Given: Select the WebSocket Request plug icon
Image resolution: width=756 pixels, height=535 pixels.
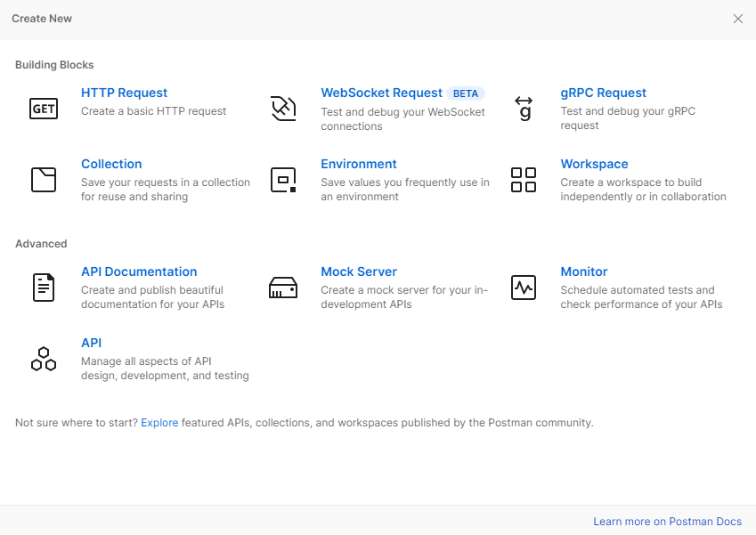Looking at the screenshot, I should point(283,109).
